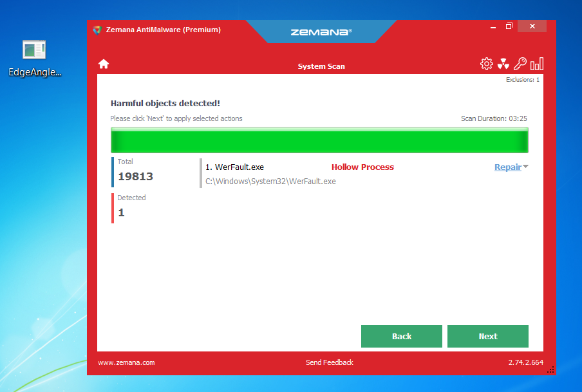Open reports via the bar chart icon
The width and height of the screenshot is (582, 392).
(537, 64)
